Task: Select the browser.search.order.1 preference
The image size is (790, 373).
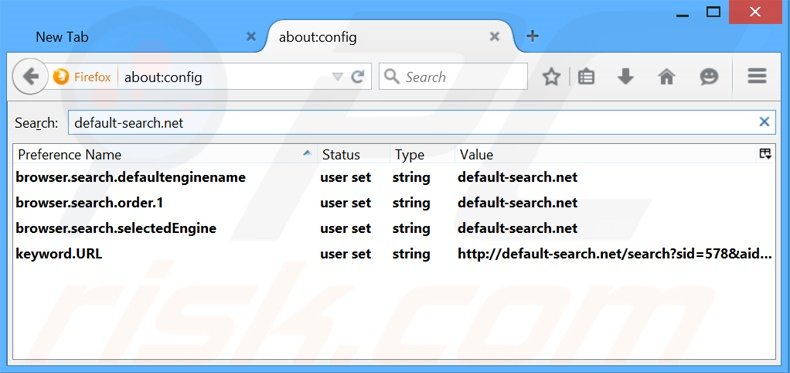Action: click(x=89, y=203)
